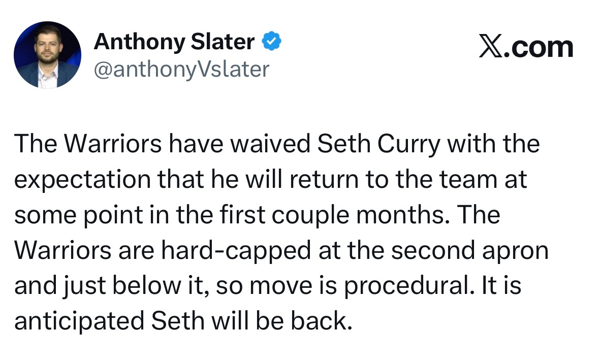Click the word "waived" in the tweet
Image resolution: width=599 pixels, height=364 pixels.
(x=271, y=145)
